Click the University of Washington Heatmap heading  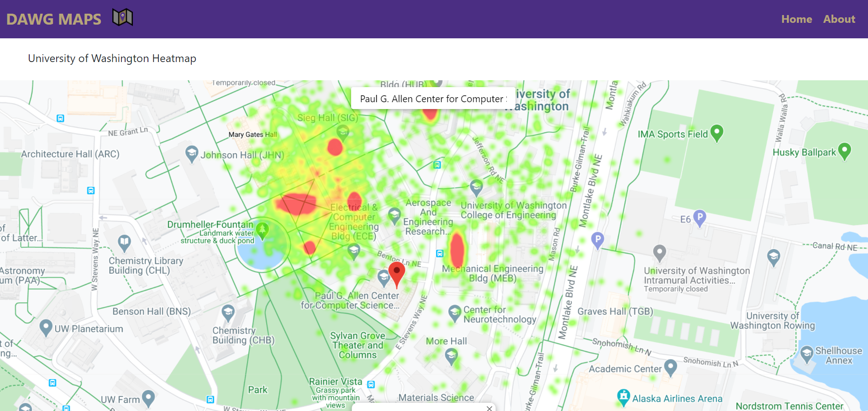[112, 58]
